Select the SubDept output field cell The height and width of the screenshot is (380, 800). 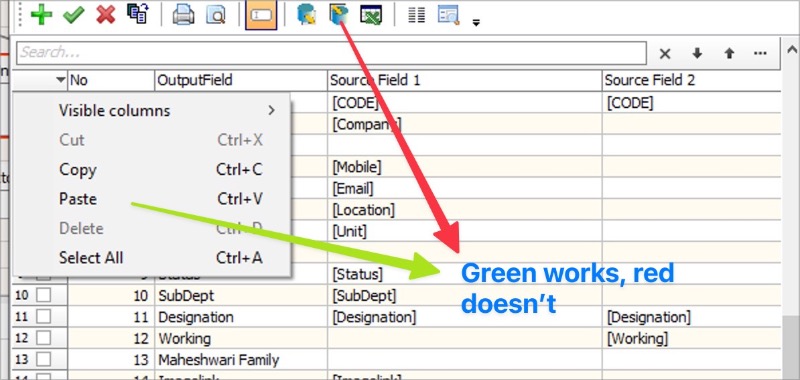[x=241, y=295]
